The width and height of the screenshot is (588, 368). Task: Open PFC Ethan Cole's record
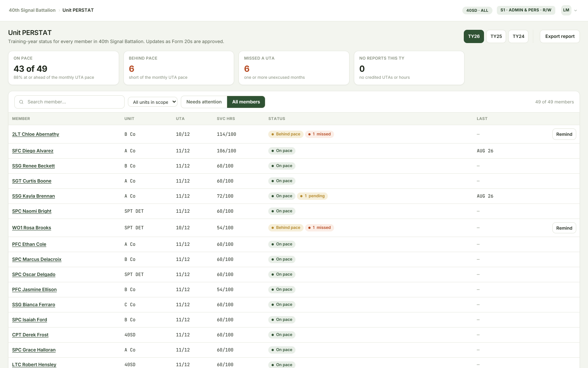coord(29,244)
